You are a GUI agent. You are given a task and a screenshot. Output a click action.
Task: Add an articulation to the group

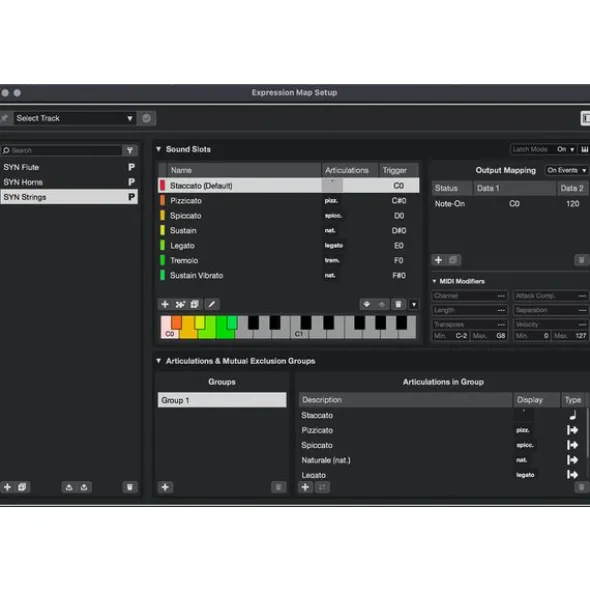[x=305, y=487]
